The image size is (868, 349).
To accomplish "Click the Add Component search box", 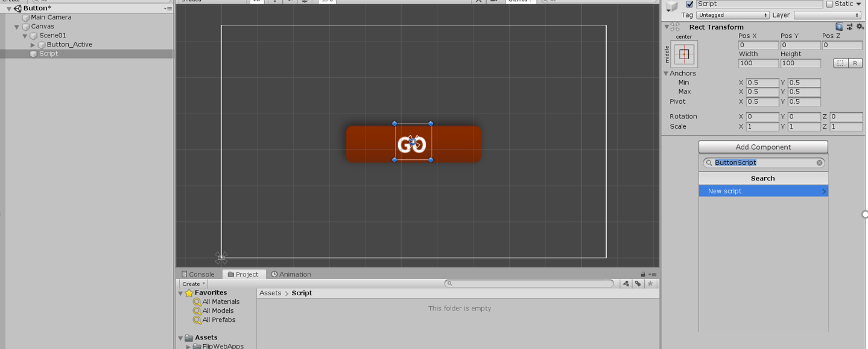I will pos(764,163).
